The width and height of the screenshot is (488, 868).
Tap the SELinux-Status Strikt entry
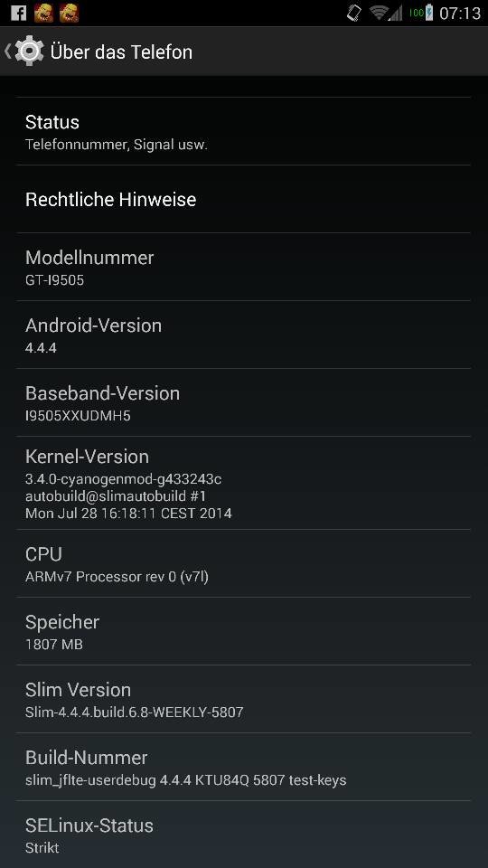[x=243, y=835]
